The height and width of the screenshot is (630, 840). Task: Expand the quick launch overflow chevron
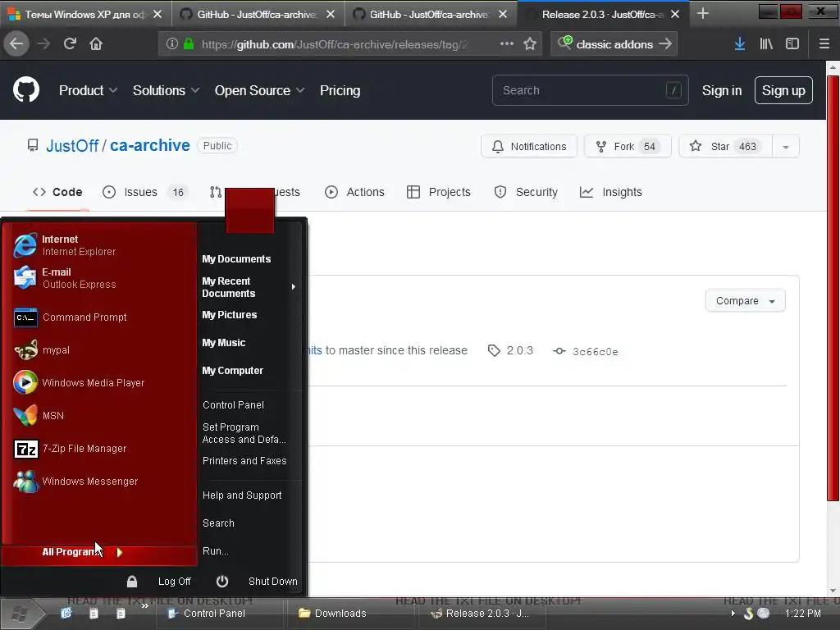tap(144, 605)
